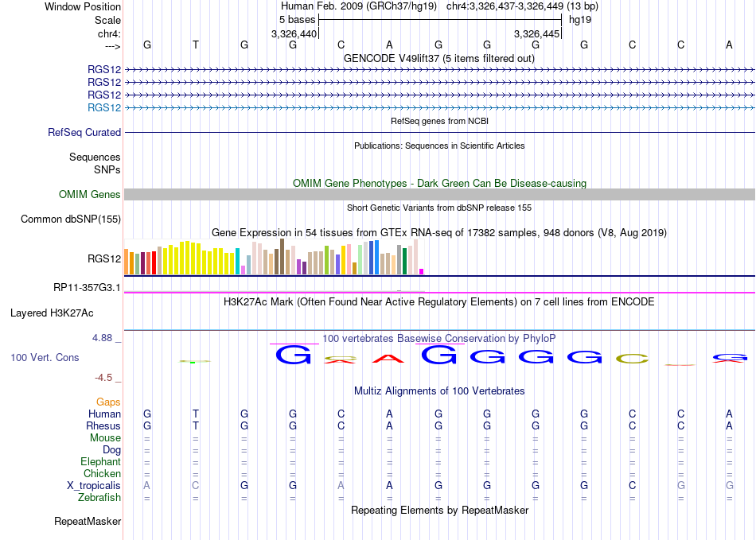Open the RefSeq Curated track label
This screenshot has width=756, height=540.
(x=84, y=133)
